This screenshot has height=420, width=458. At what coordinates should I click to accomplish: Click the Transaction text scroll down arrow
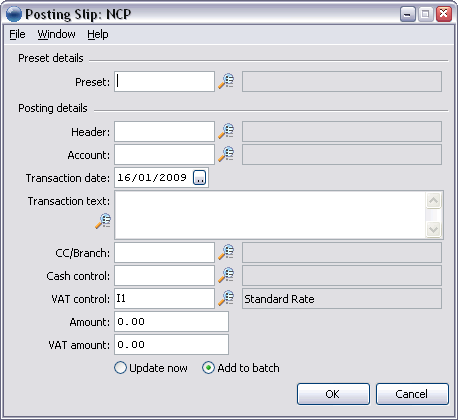[x=434, y=229]
